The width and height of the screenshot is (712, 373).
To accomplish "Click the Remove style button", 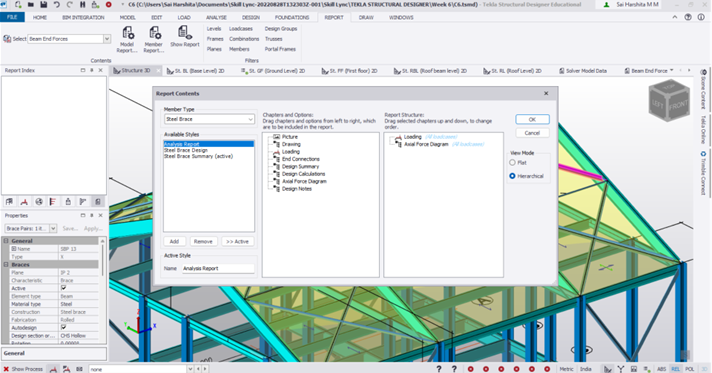I will [x=203, y=242].
